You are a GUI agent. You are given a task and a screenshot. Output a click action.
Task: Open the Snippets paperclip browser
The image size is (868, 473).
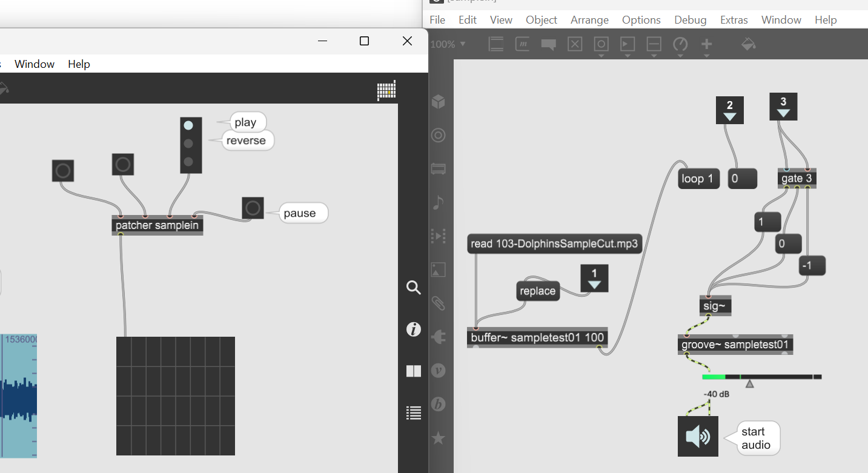pyautogui.click(x=438, y=303)
